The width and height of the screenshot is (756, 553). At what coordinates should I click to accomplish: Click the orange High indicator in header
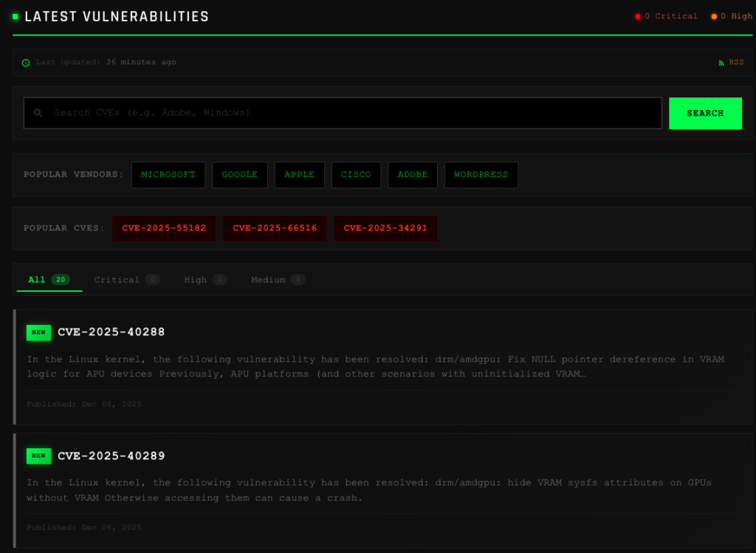[714, 16]
